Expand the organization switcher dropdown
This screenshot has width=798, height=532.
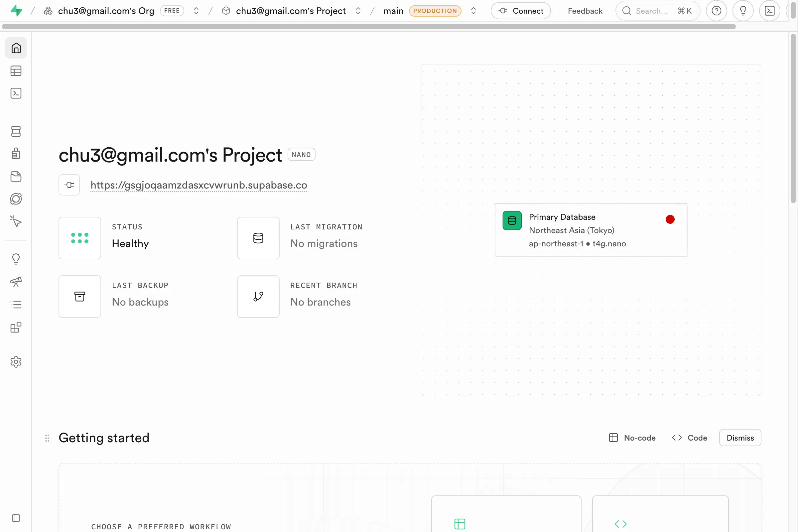click(x=196, y=11)
